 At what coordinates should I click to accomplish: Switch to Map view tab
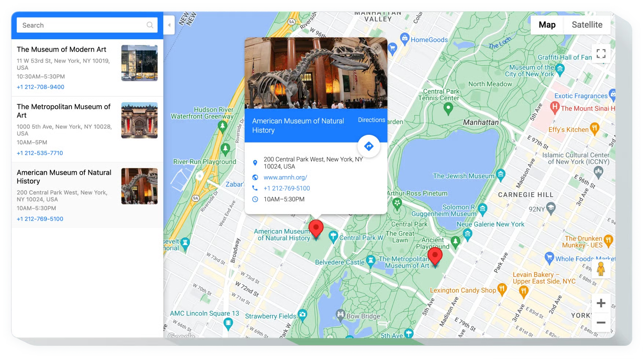(547, 25)
